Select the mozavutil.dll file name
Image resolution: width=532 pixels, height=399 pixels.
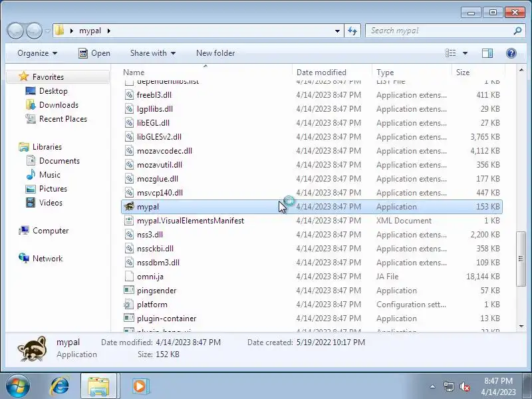click(160, 164)
